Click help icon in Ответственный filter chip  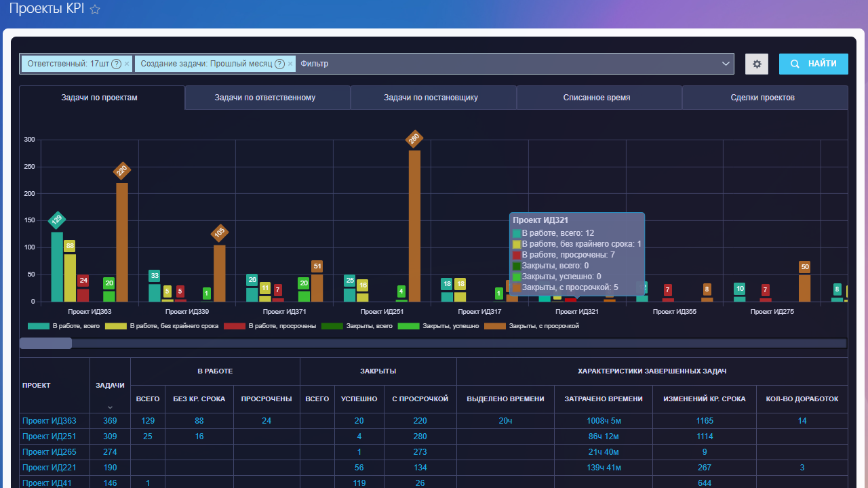coord(116,64)
